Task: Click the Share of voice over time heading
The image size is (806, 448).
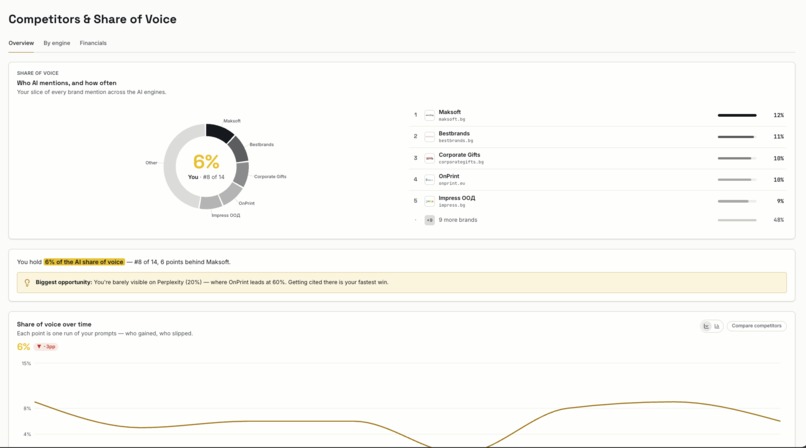Action: 54,324
